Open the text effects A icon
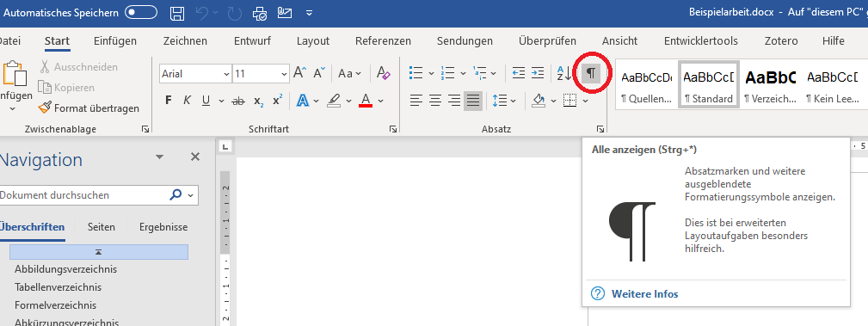Image resolution: width=868 pixels, height=326 pixels. 303,100
